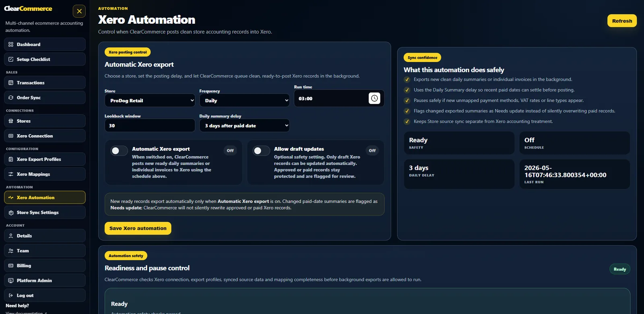Click the Platform Admin monitor icon

[x=11, y=280]
